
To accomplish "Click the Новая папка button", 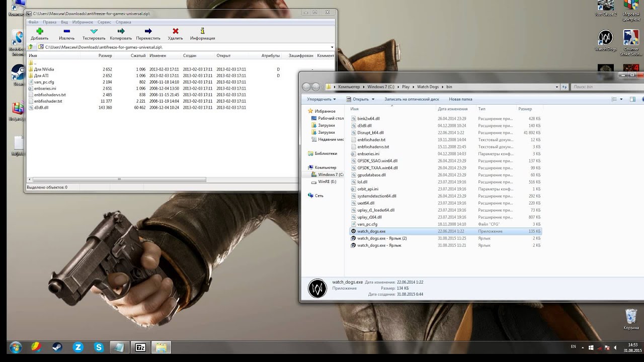I will click(460, 99).
